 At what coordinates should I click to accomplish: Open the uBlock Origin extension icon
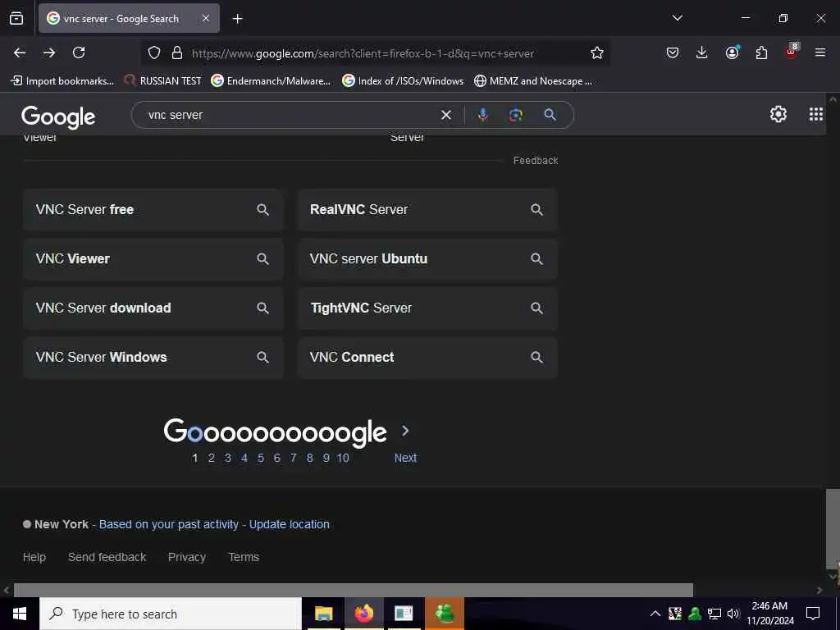click(x=792, y=52)
